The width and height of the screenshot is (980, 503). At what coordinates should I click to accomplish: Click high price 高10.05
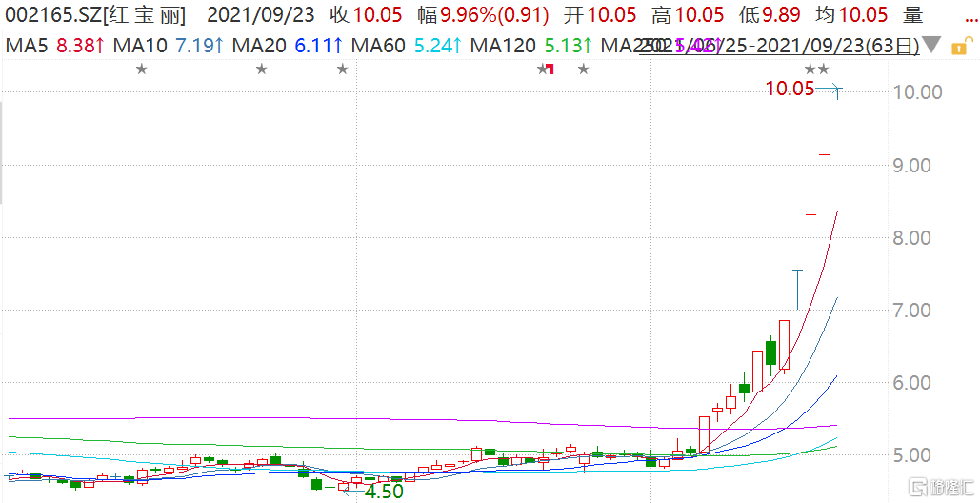pyautogui.click(x=688, y=15)
